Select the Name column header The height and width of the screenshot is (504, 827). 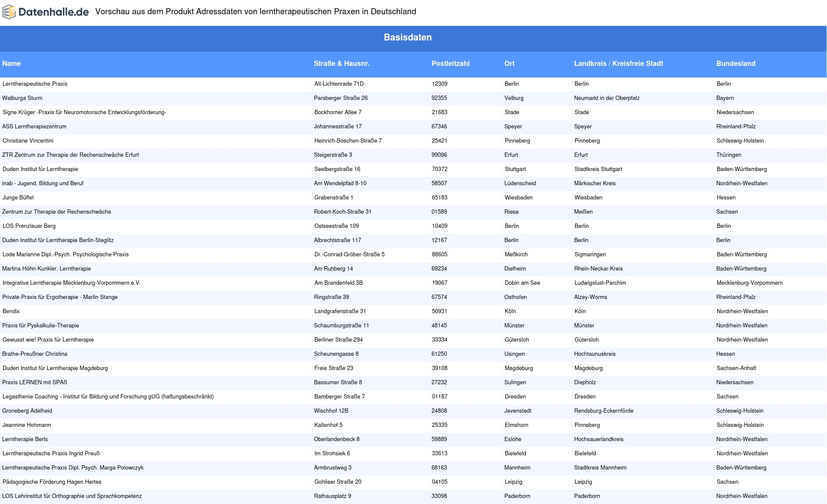pos(12,63)
